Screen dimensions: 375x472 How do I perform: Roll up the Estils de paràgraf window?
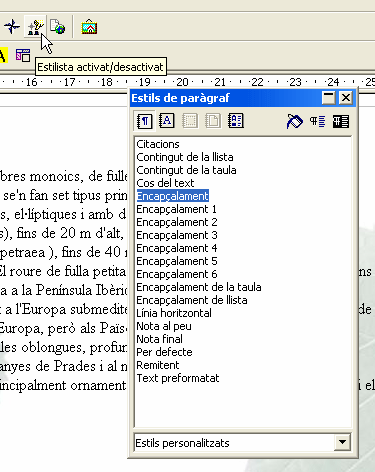point(329,98)
